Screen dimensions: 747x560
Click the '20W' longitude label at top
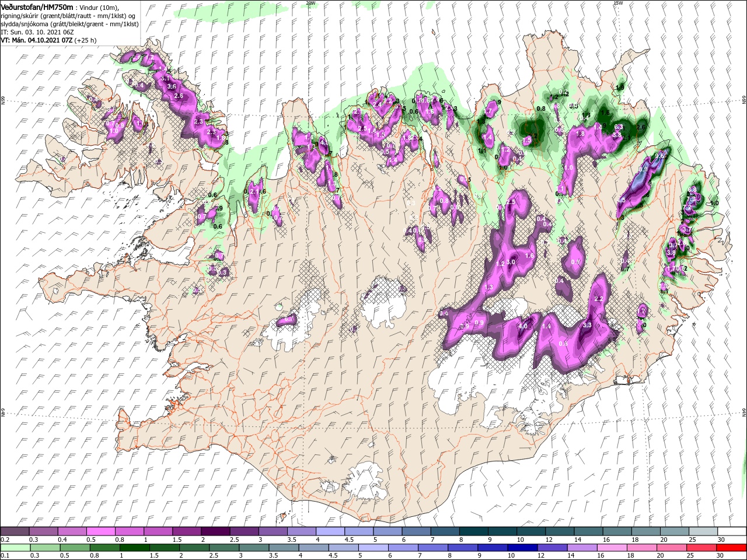coord(310,3)
